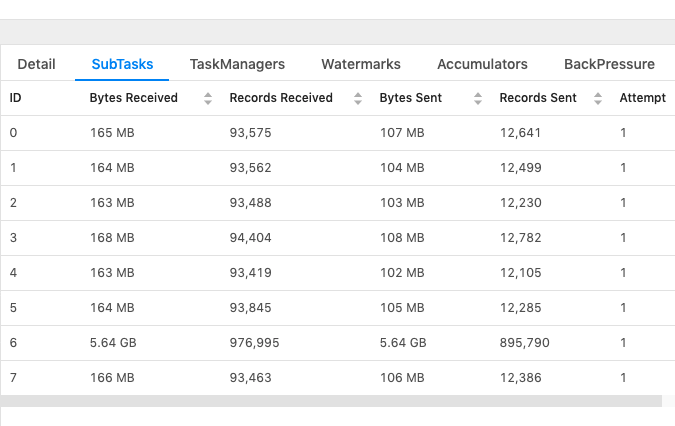Click the ID column header
Screen dimensions: 675x426
tap(16, 98)
